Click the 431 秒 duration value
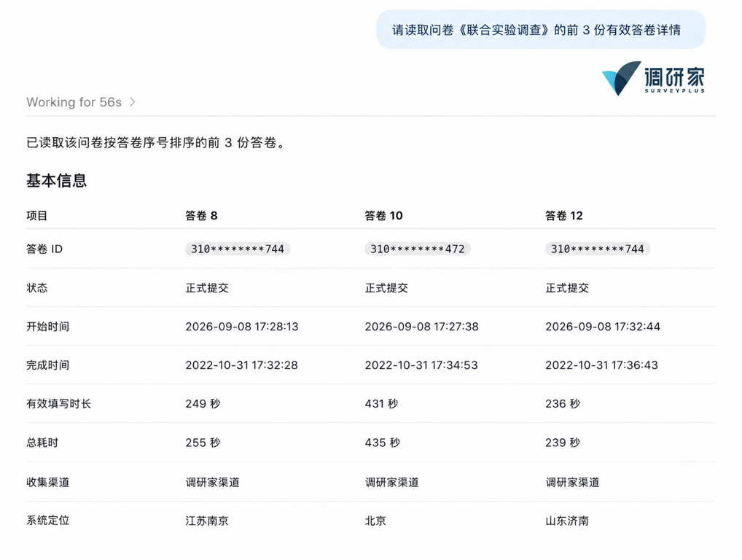 (382, 404)
